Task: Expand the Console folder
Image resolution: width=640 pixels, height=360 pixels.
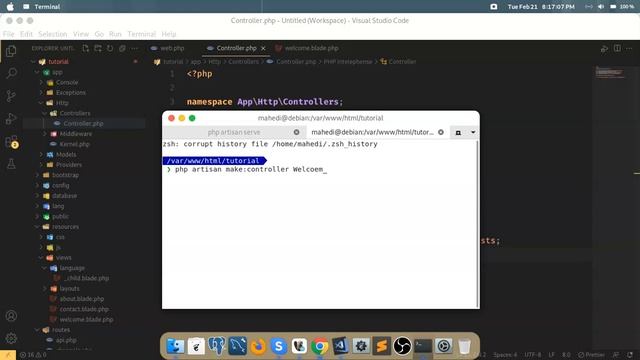Action: click(41, 82)
